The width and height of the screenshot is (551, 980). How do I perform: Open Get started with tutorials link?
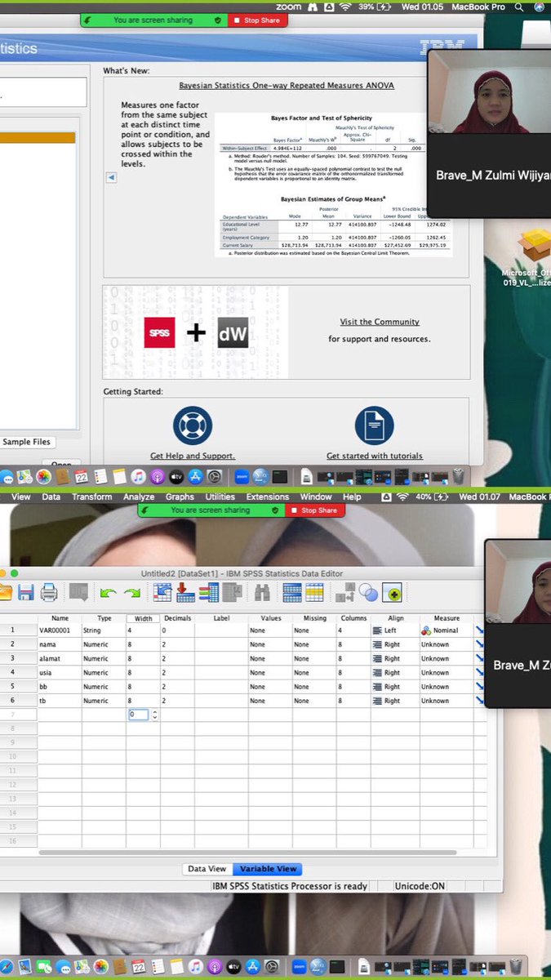point(375,456)
